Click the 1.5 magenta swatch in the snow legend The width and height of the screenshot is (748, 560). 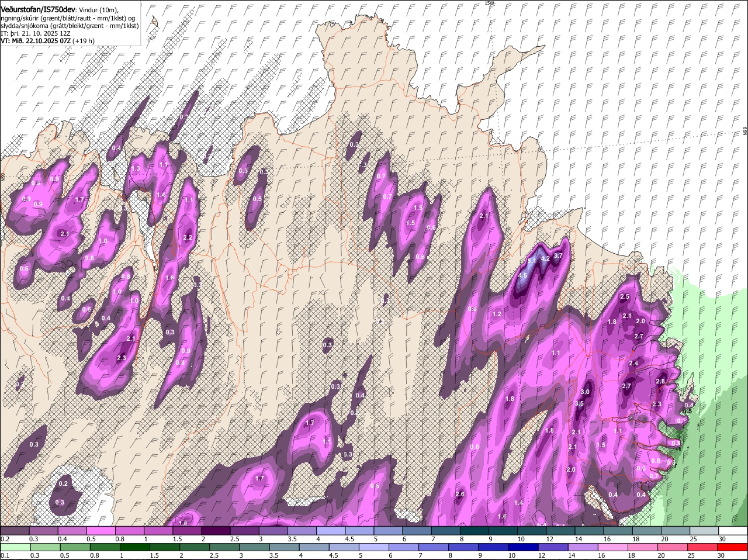[x=188, y=531]
